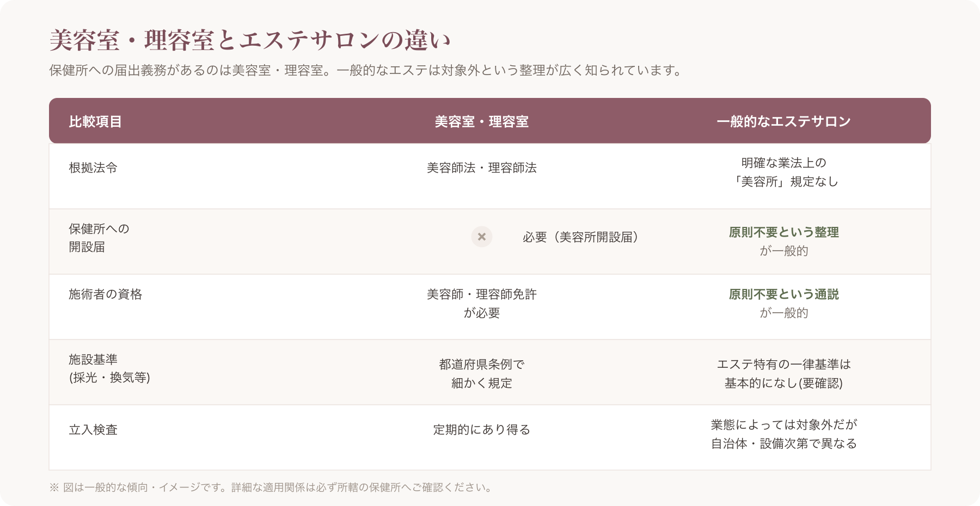Click the round X icon in 開設届 row

tap(482, 237)
